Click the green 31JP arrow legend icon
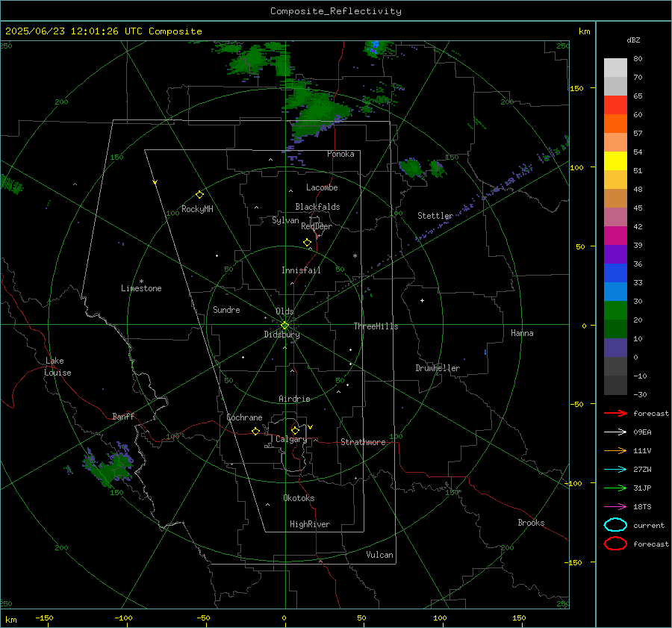The height and width of the screenshot is (628, 672). click(x=615, y=488)
